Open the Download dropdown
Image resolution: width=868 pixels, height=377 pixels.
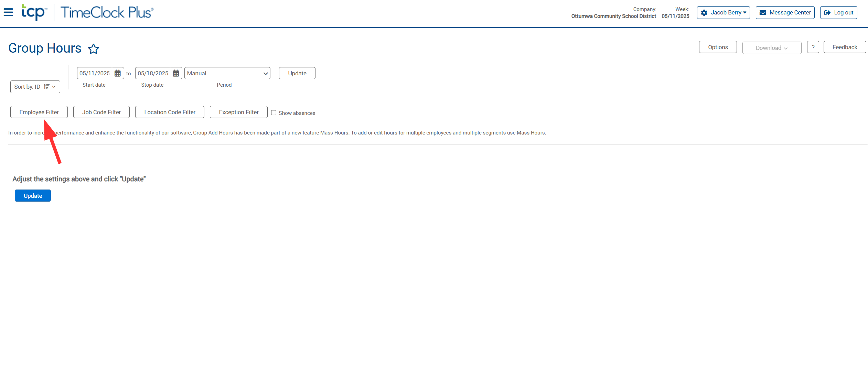point(771,48)
